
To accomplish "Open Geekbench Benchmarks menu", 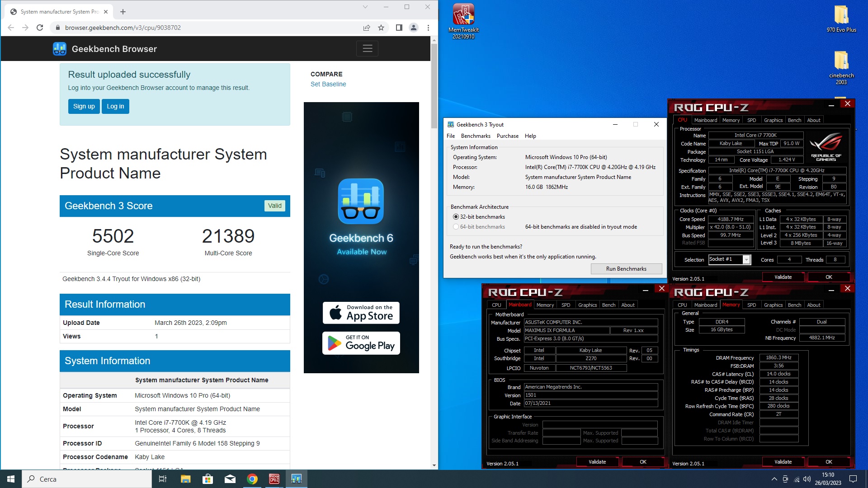I will coord(476,136).
